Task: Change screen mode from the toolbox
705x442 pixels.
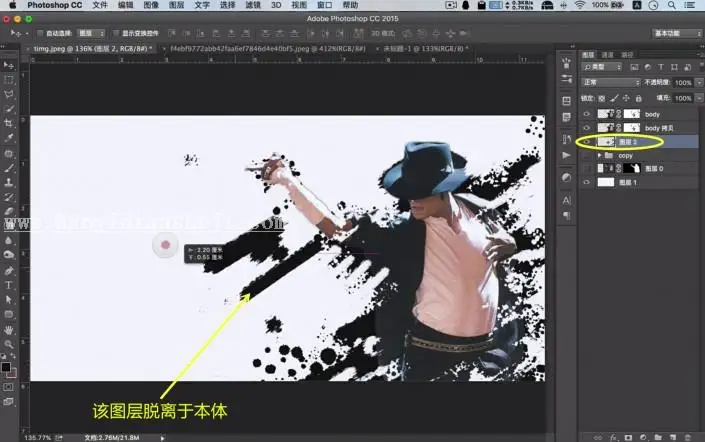Action: click(9, 402)
